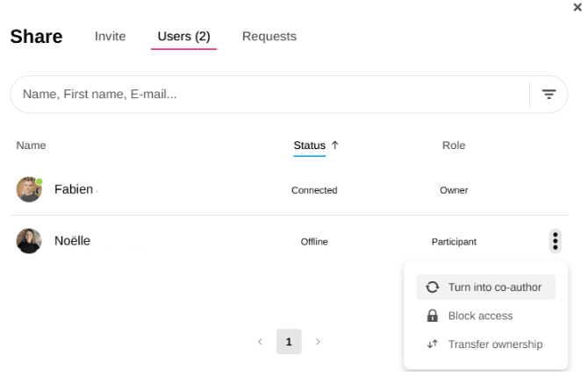Go to previous page arrow

(260, 341)
